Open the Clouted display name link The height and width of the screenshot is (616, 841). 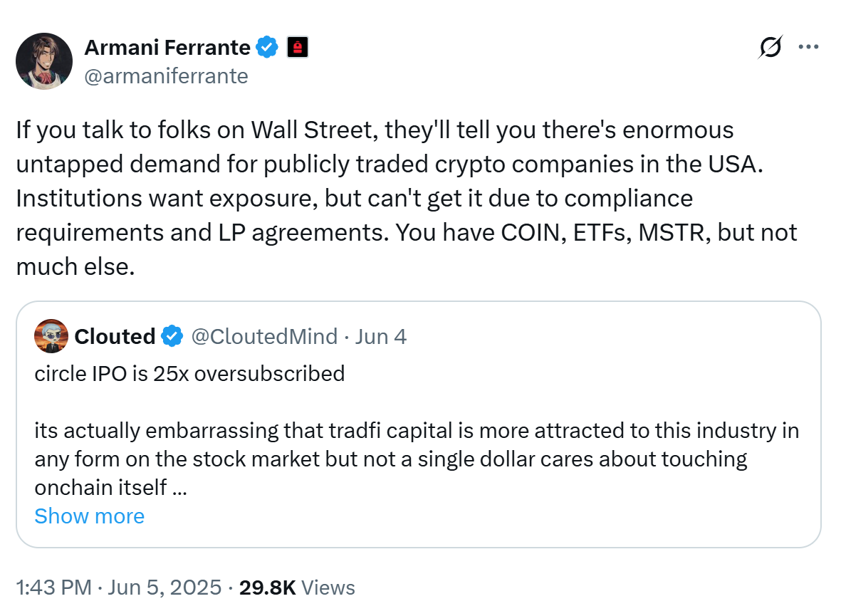[115, 337]
